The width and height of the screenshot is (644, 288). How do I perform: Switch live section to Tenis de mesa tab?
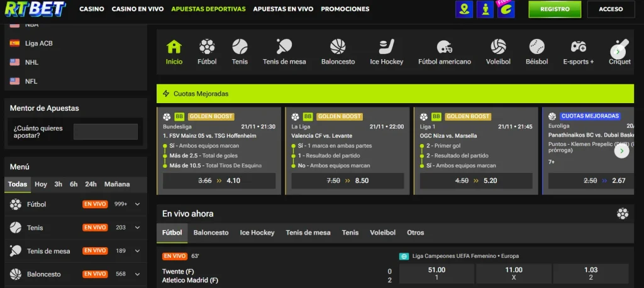click(x=308, y=233)
